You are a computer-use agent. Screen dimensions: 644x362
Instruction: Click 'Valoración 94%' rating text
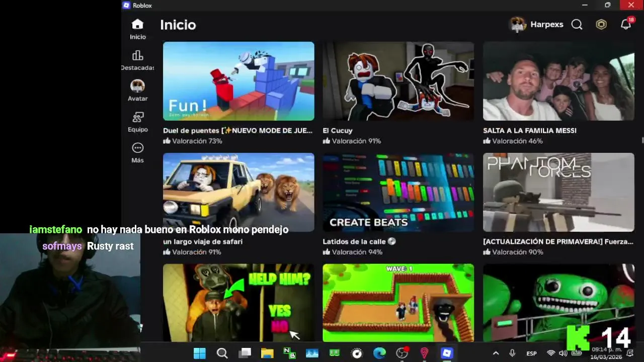click(357, 252)
